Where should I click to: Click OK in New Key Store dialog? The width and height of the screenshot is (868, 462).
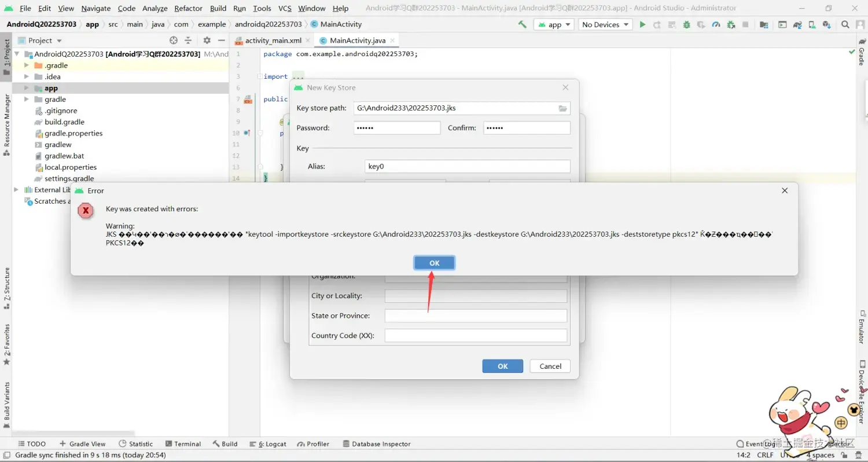coord(502,366)
